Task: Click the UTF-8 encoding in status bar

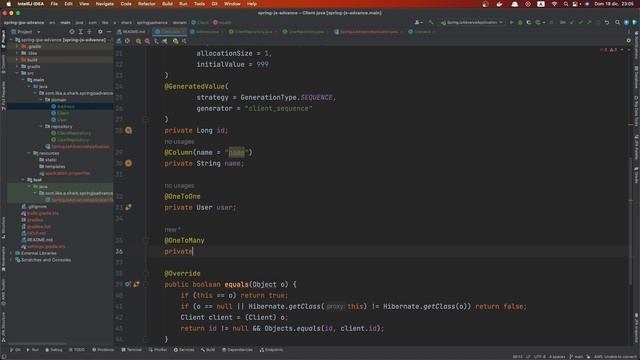Action: click(x=539, y=356)
